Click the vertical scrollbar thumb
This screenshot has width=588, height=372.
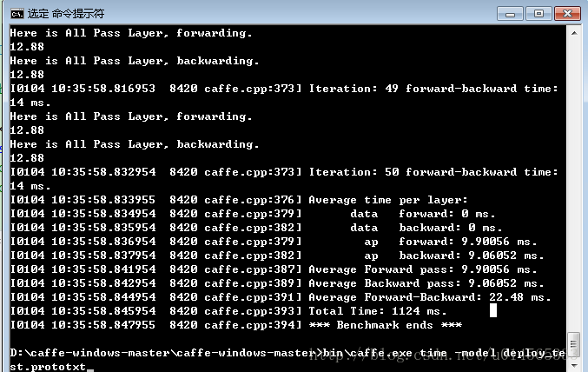pos(573,344)
